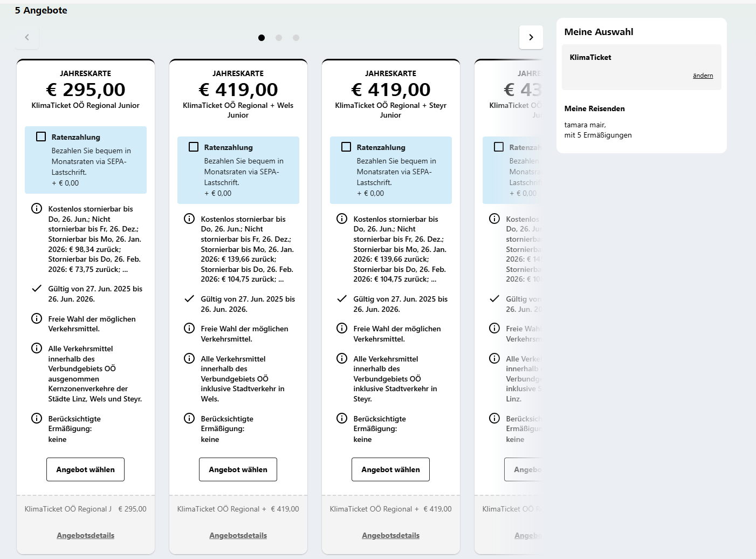Click info icon beside cancellation terms, Wels card

[x=189, y=219]
